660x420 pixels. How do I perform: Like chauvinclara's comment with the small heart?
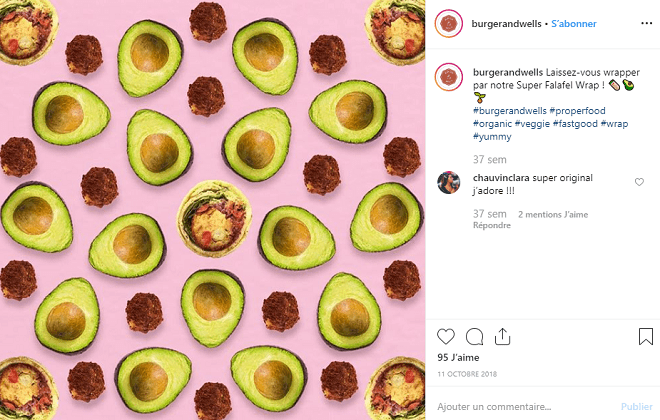point(639,182)
